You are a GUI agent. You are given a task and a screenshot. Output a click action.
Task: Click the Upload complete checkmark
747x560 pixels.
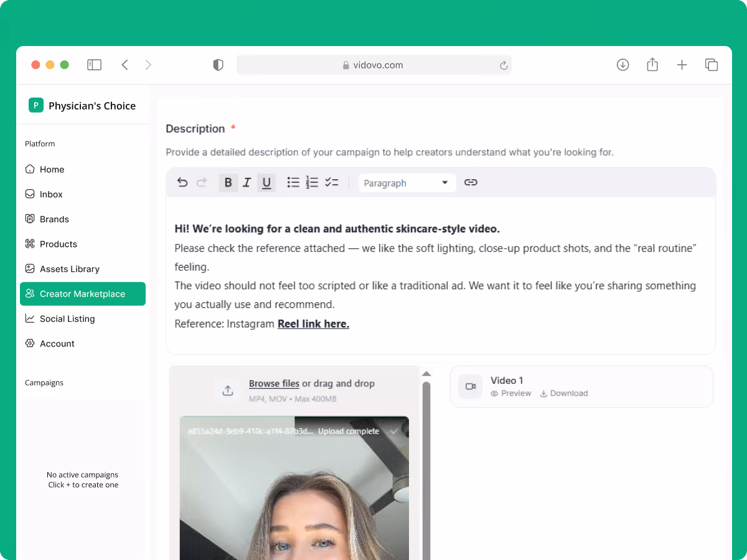click(x=393, y=431)
